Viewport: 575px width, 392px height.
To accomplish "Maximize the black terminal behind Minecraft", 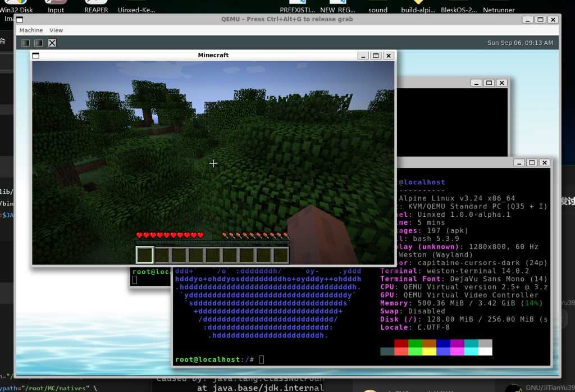I will (x=489, y=83).
